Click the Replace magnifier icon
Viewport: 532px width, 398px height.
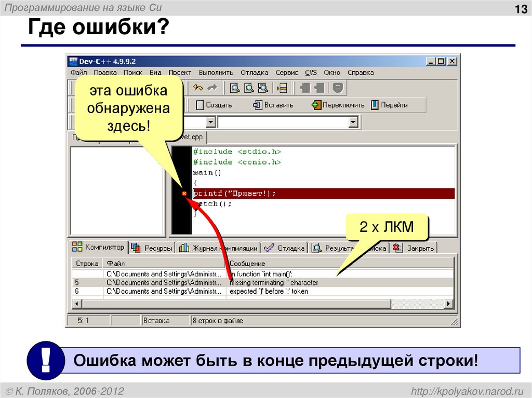[x=249, y=88]
